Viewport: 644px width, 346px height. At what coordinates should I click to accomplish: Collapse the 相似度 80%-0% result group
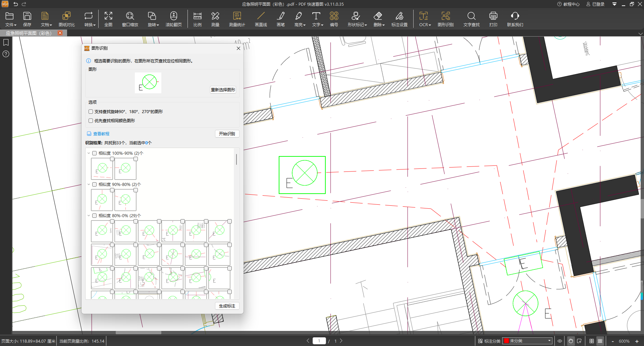click(x=89, y=215)
